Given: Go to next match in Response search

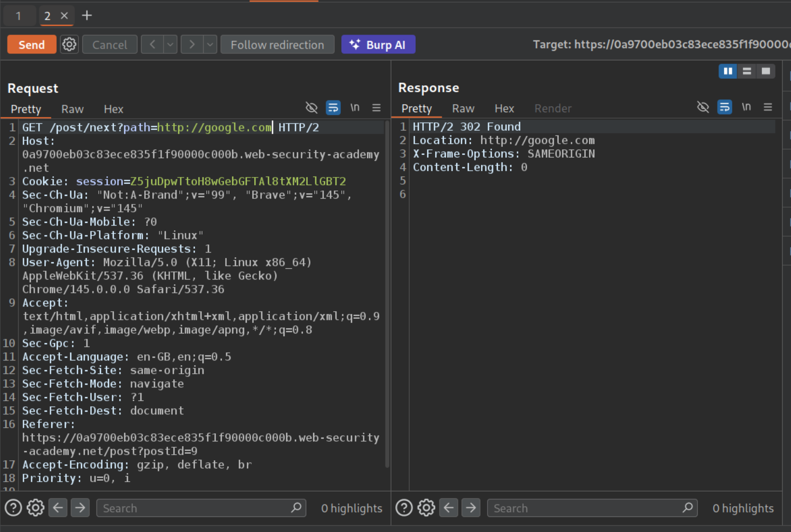Looking at the screenshot, I should 471,508.
